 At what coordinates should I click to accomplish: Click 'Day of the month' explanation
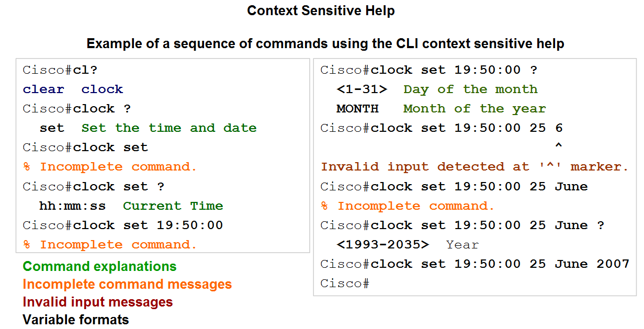coord(470,89)
